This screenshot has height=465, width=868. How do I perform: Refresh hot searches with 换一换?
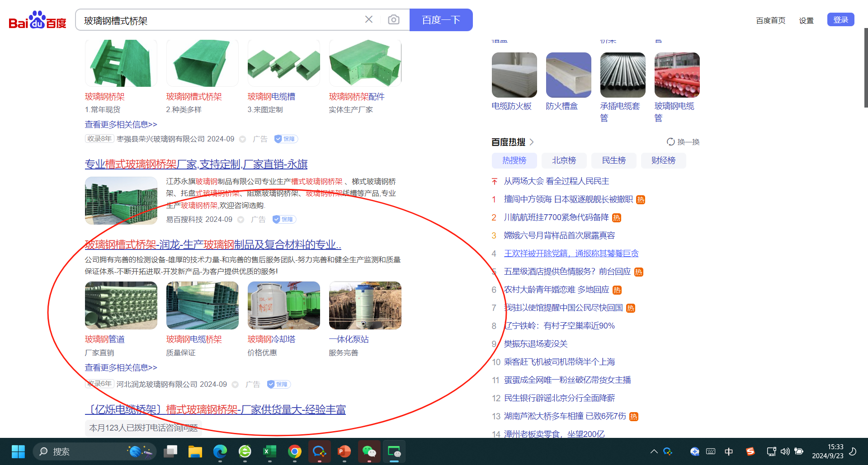coord(683,142)
